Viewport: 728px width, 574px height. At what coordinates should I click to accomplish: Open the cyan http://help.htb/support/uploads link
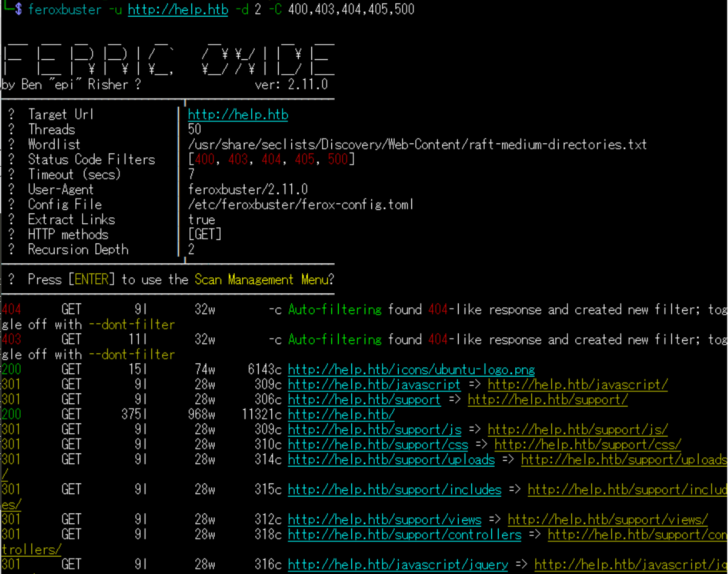(x=391, y=459)
